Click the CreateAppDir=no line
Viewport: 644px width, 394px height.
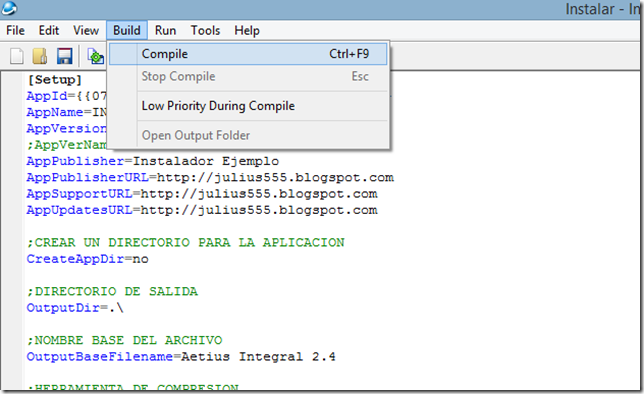87,259
